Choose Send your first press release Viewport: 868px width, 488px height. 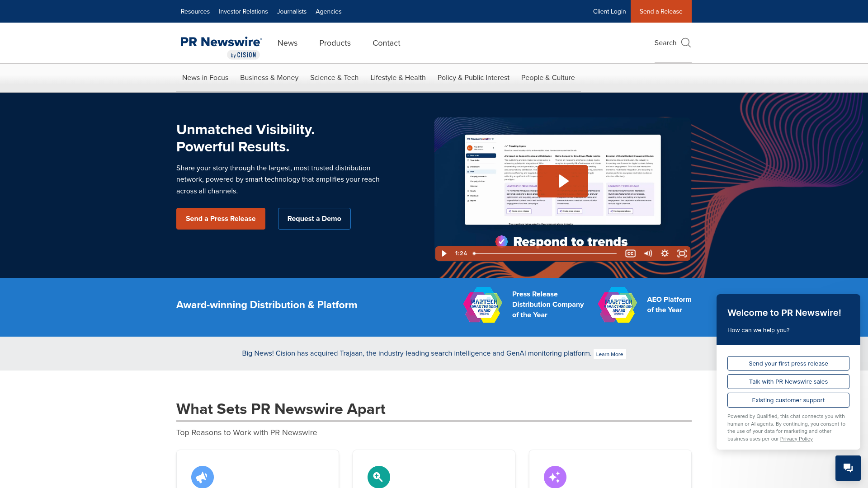coord(788,363)
